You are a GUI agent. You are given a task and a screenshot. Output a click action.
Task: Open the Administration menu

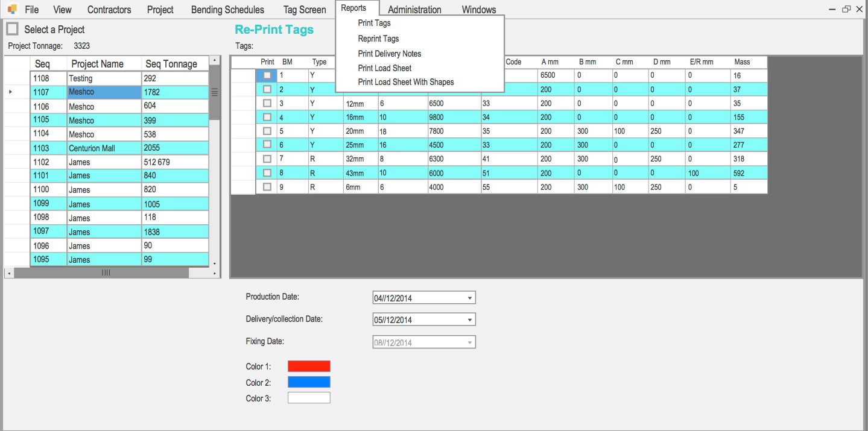[x=414, y=9]
